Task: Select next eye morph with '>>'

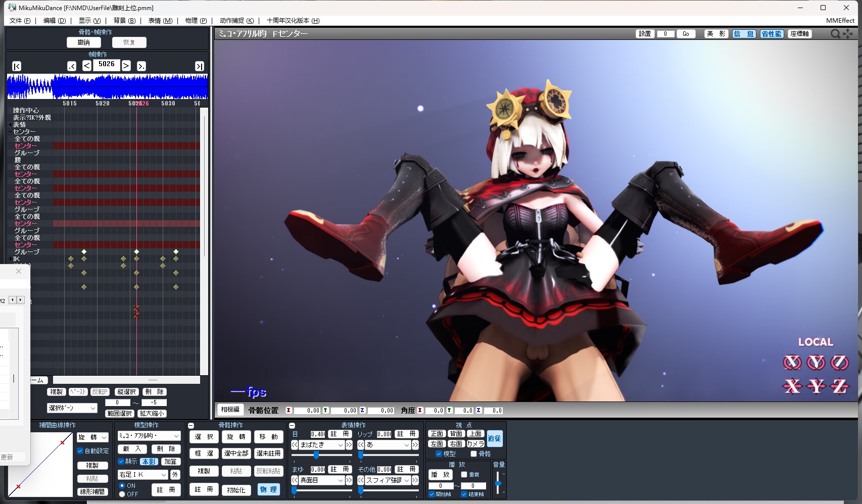Action: click(x=349, y=445)
